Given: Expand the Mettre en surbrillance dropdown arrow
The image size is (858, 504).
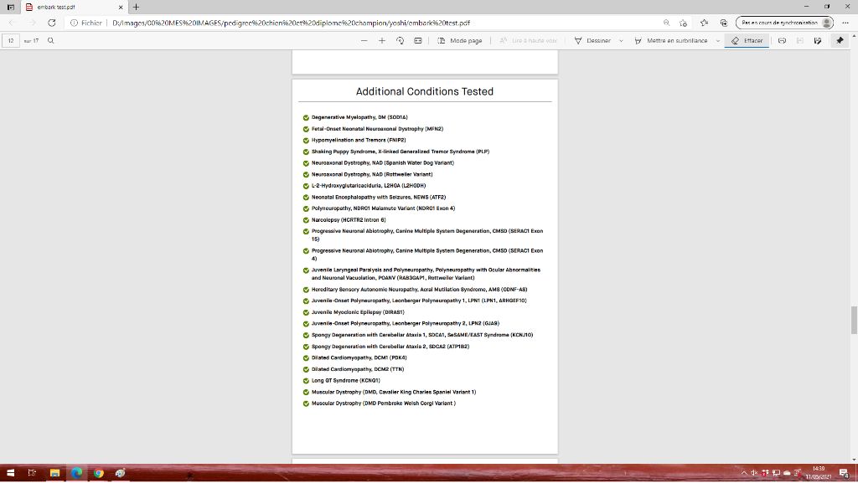Looking at the screenshot, I should pos(718,40).
